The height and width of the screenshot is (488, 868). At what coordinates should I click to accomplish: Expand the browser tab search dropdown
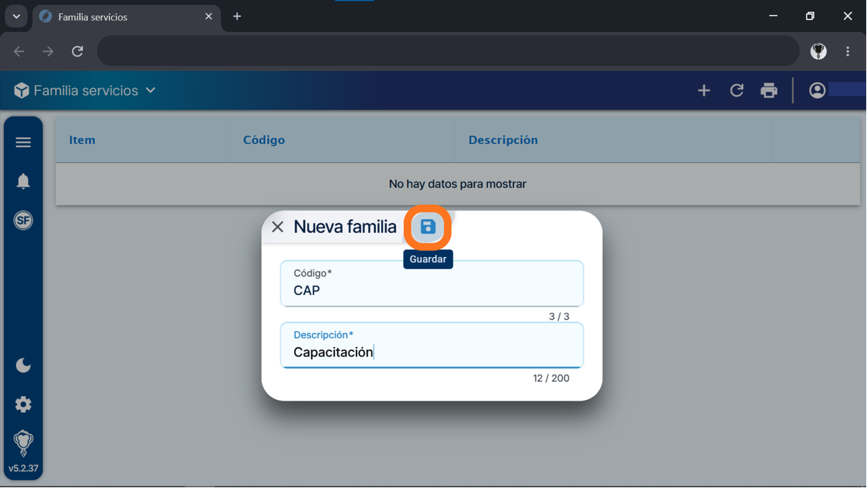[16, 17]
